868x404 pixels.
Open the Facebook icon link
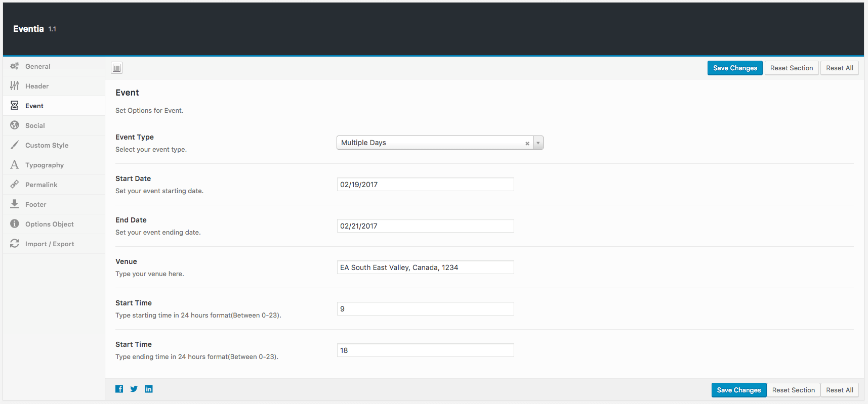click(x=119, y=389)
